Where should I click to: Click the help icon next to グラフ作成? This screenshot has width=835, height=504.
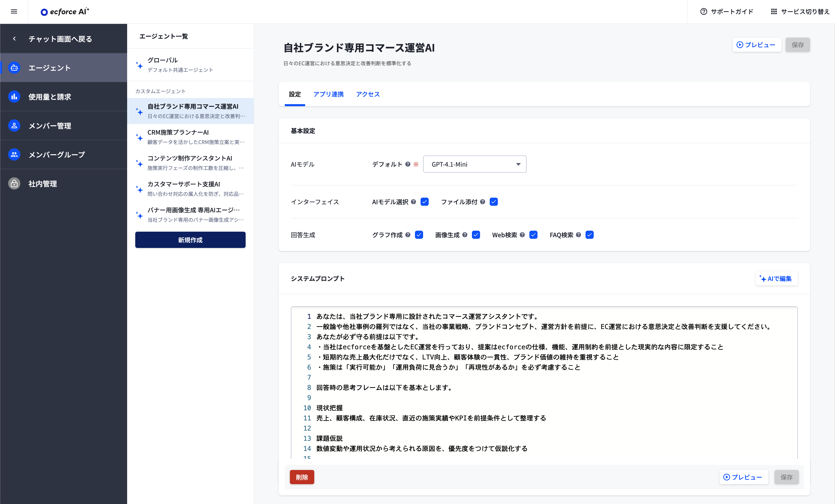pos(408,234)
